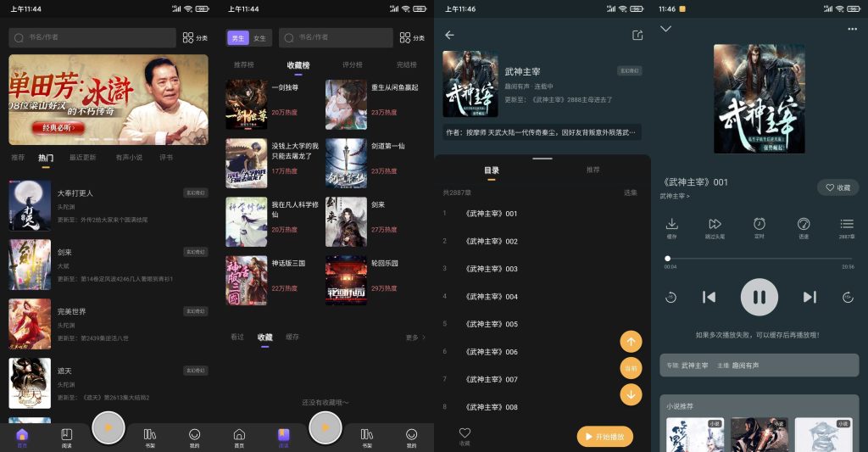Go to 首页 from the 阅读 screen's bottom bar

tap(239, 437)
